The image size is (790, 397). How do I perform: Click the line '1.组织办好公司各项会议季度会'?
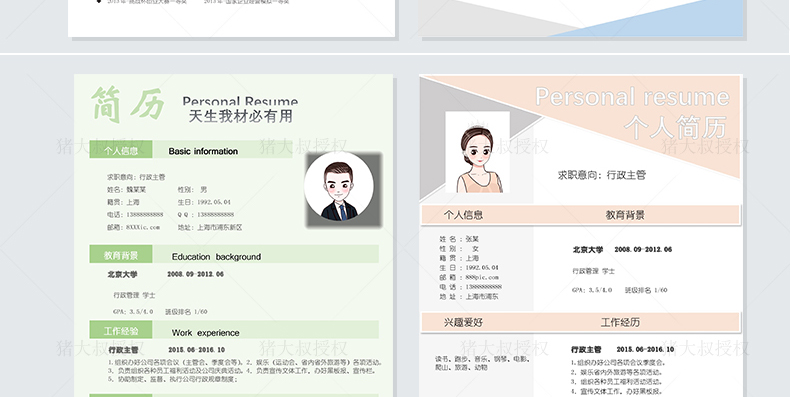pyautogui.click(x=618, y=363)
